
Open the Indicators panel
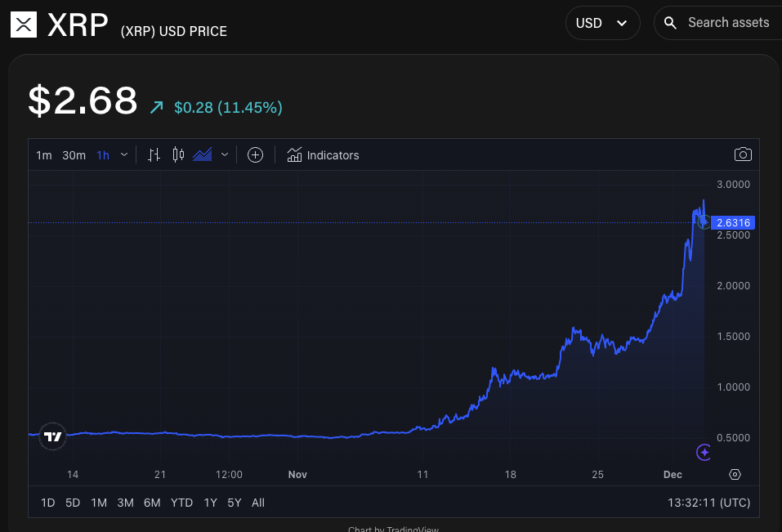coord(323,154)
